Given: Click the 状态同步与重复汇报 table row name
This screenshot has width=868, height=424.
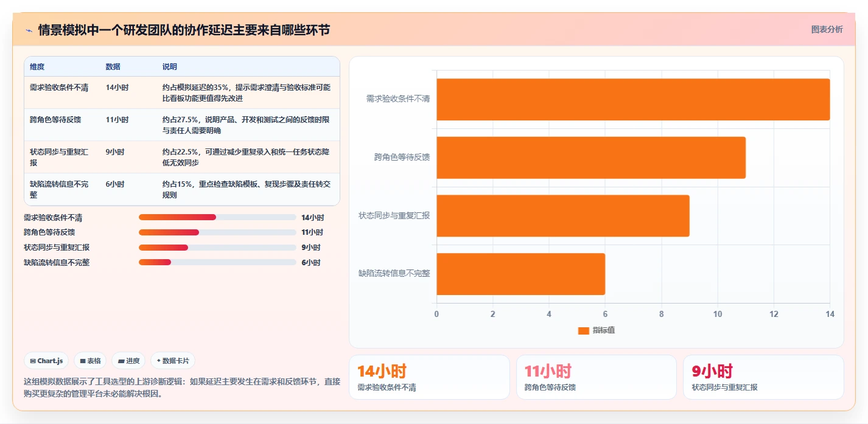Looking at the screenshot, I should tap(59, 157).
